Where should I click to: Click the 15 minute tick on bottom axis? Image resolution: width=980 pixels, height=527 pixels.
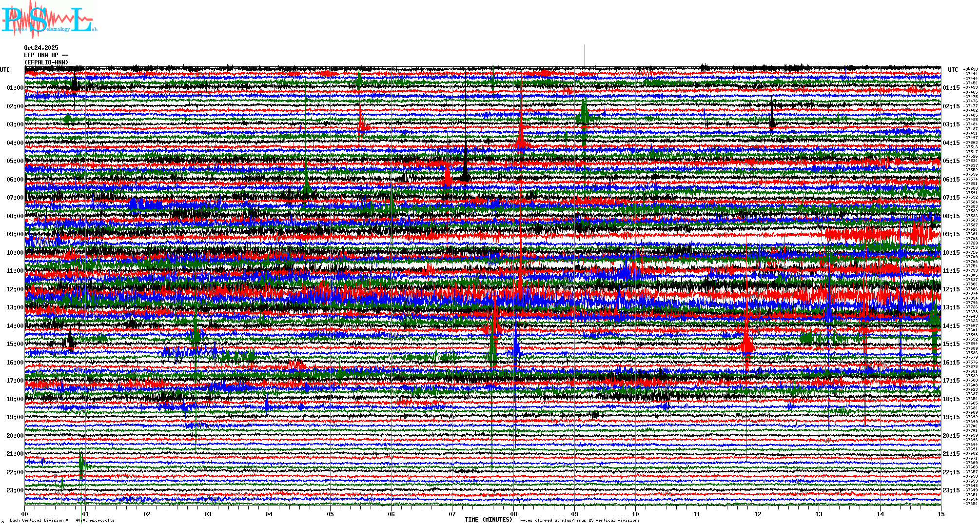pos(941,514)
